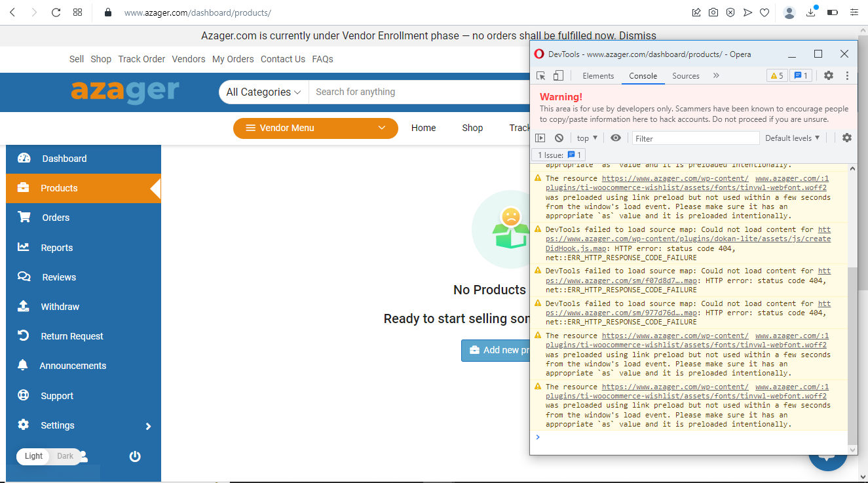This screenshot has height=483, width=868.
Task: Expand the Vendor Menu dropdown
Action: click(316, 128)
